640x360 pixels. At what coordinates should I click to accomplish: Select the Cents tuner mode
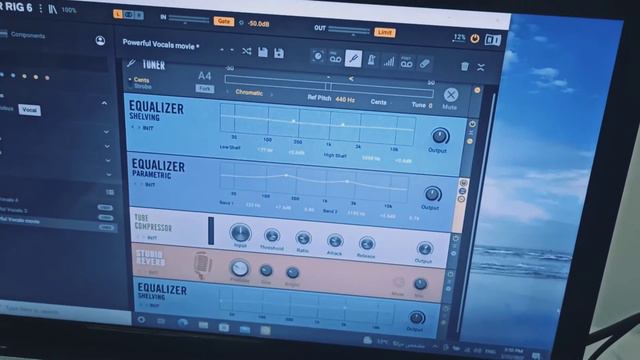[141, 80]
